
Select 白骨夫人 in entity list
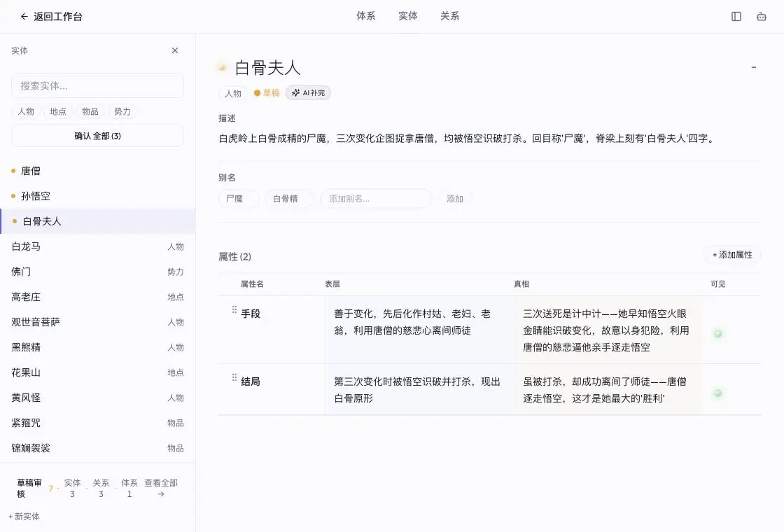[97, 221]
